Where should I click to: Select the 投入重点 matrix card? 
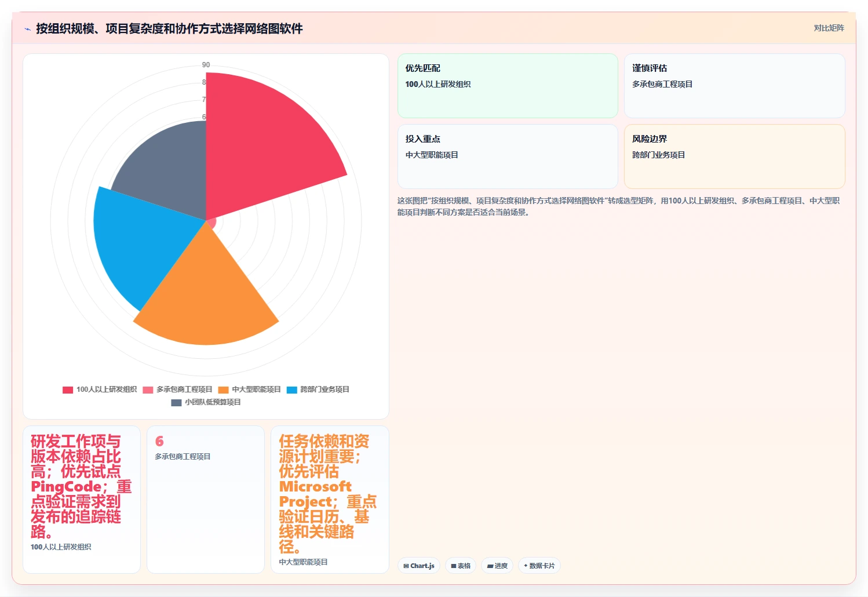pos(508,156)
